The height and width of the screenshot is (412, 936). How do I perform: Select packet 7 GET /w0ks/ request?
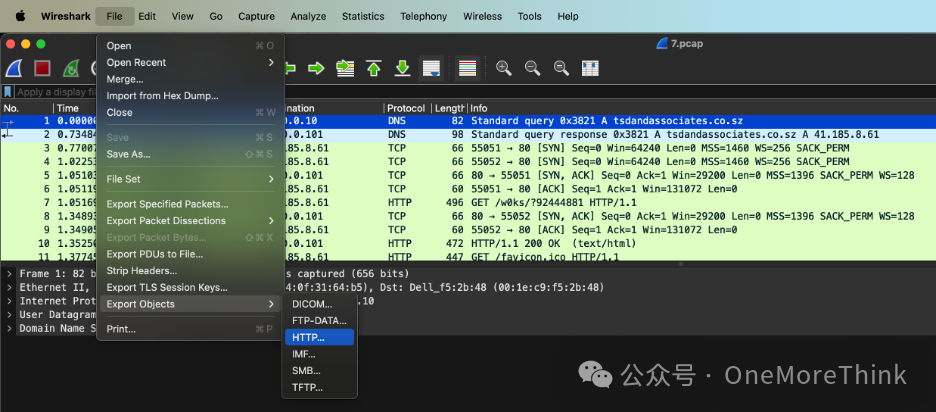(468, 202)
